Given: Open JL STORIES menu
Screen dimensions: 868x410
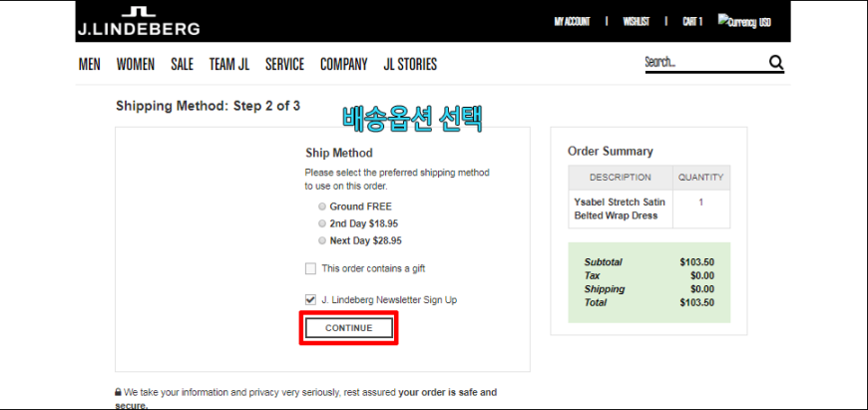Looking at the screenshot, I should tap(410, 65).
